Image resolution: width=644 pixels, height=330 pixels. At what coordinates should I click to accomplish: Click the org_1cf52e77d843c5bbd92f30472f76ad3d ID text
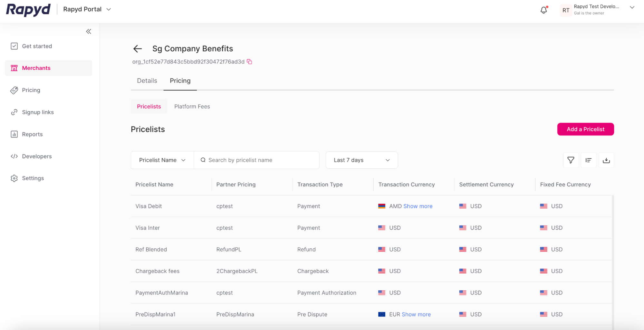click(188, 62)
